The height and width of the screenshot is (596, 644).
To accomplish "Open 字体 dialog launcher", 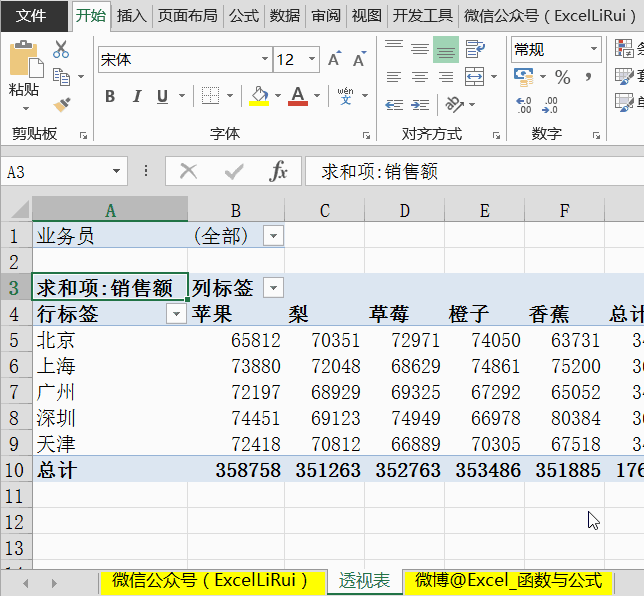I will [366, 136].
